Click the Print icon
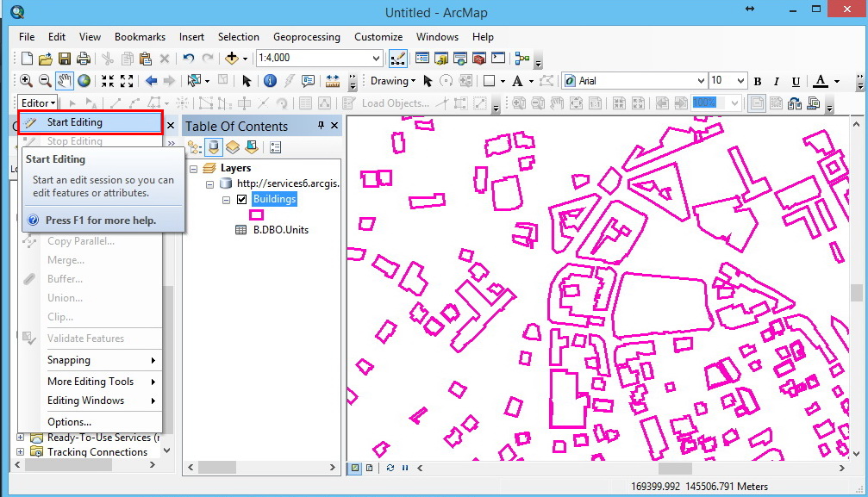 click(x=83, y=58)
